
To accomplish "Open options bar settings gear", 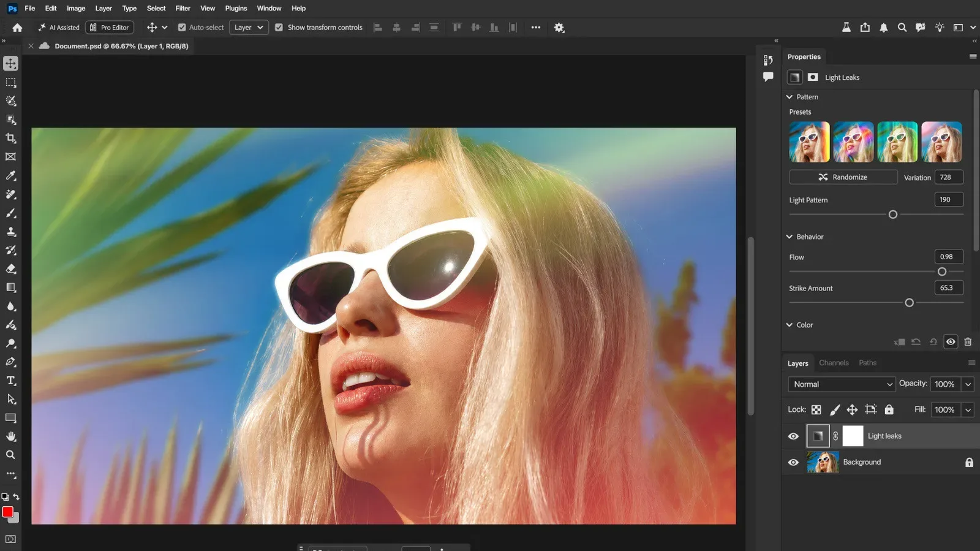I will tap(559, 28).
